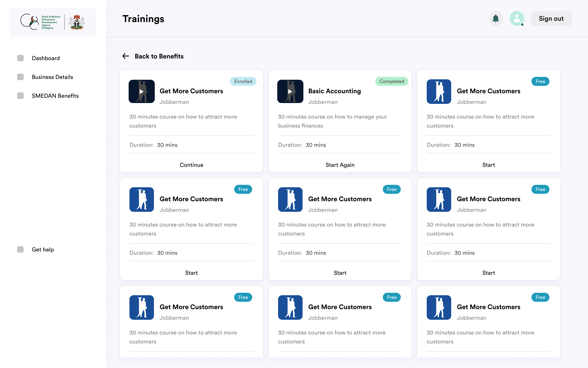This screenshot has height=368, width=588.
Task: Click the Jobberman logo on the bottom-row left card
Action: coord(142,307)
